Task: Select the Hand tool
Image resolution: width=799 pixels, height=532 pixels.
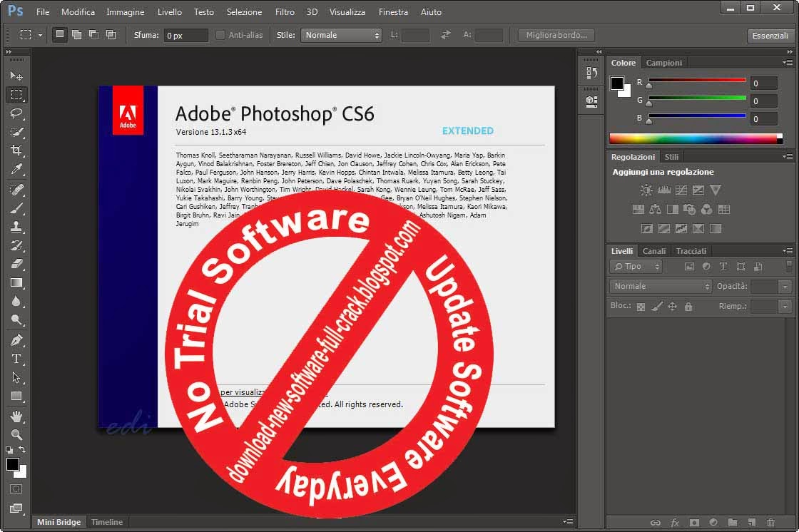Action: [16, 416]
